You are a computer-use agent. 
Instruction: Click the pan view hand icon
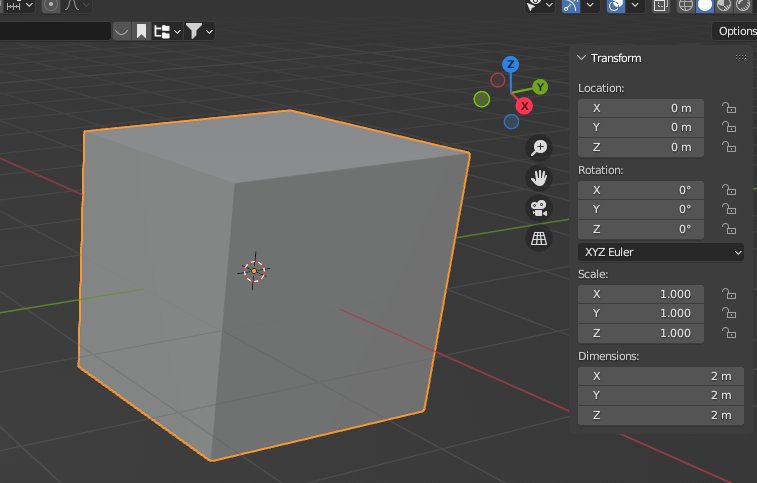coord(539,178)
